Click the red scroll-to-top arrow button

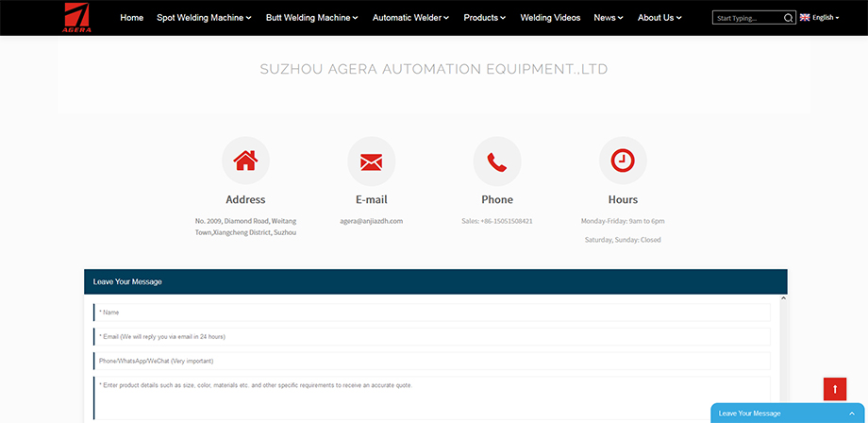click(x=835, y=389)
